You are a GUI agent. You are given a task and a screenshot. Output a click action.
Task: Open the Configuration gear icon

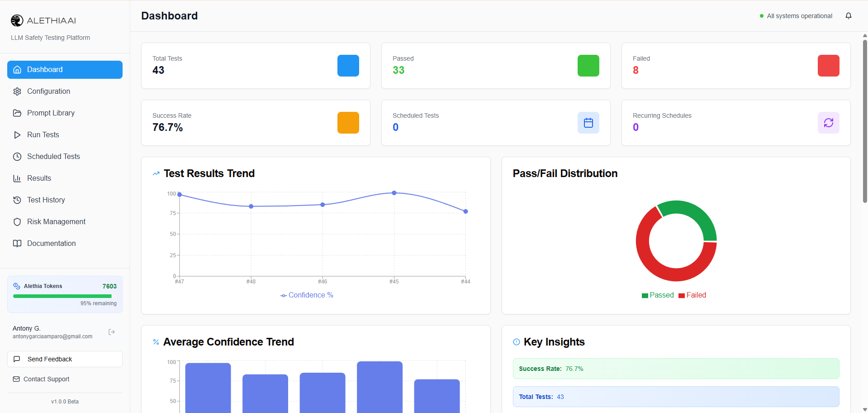click(x=17, y=91)
